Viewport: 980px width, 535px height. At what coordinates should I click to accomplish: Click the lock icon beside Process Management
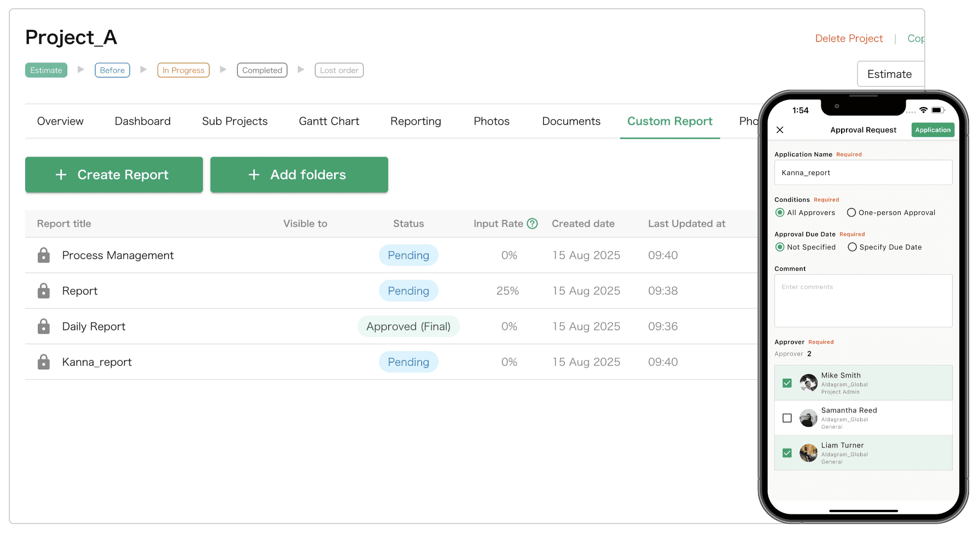pos(44,255)
